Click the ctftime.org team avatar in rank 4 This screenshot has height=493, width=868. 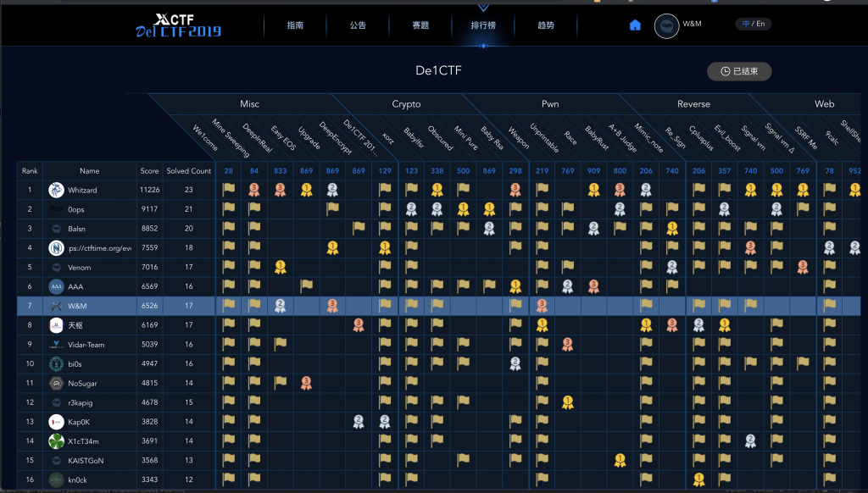(x=56, y=248)
